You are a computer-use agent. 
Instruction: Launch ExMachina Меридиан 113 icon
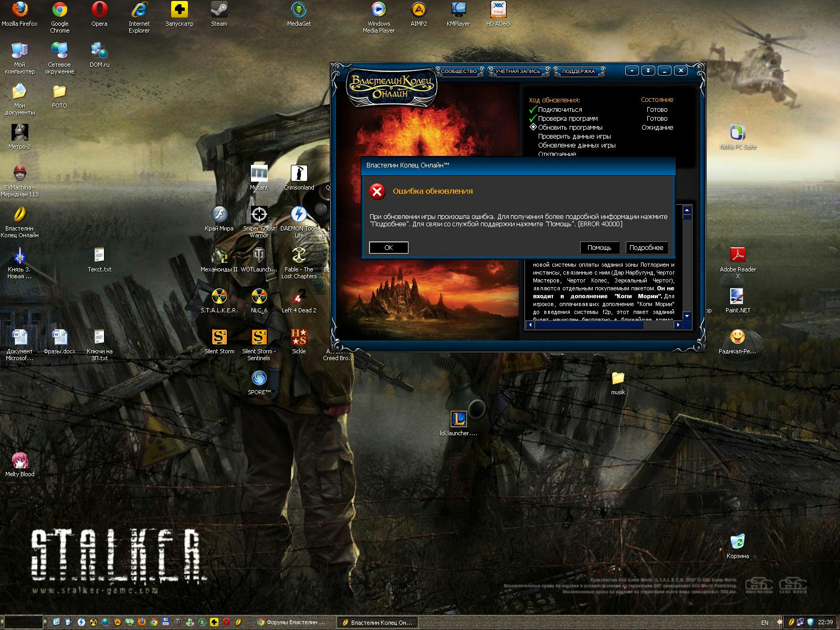19,181
